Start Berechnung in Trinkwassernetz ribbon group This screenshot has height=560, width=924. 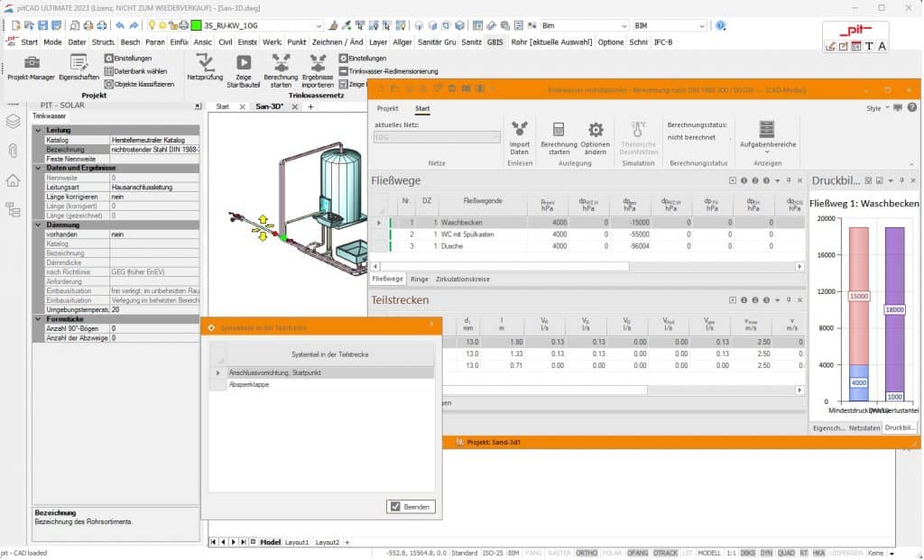(281, 70)
